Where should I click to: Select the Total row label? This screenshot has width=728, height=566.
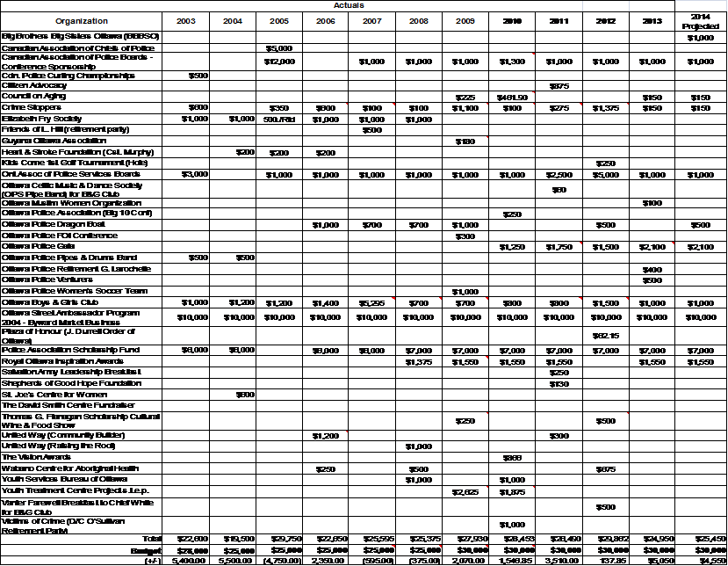coord(152,539)
